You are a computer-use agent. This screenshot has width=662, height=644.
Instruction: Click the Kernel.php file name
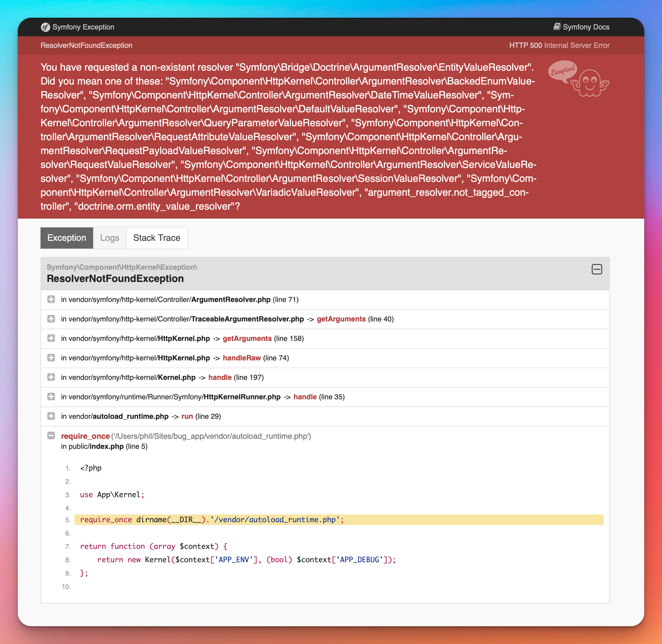click(x=177, y=377)
